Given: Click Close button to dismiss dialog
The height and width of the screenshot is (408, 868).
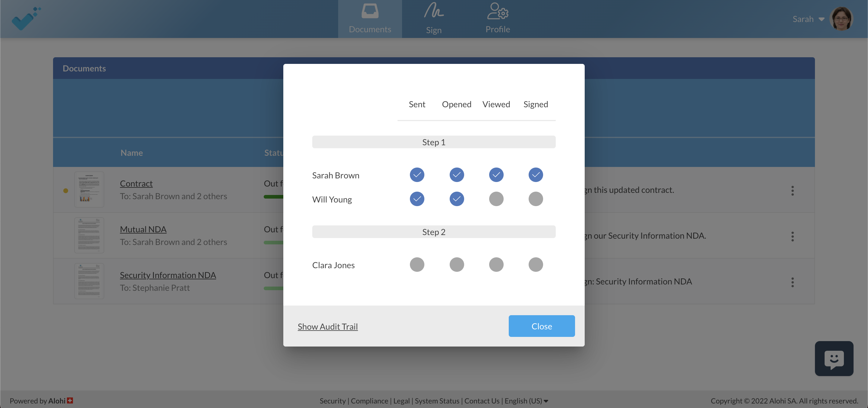Looking at the screenshot, I should click(x=542, y=325).
